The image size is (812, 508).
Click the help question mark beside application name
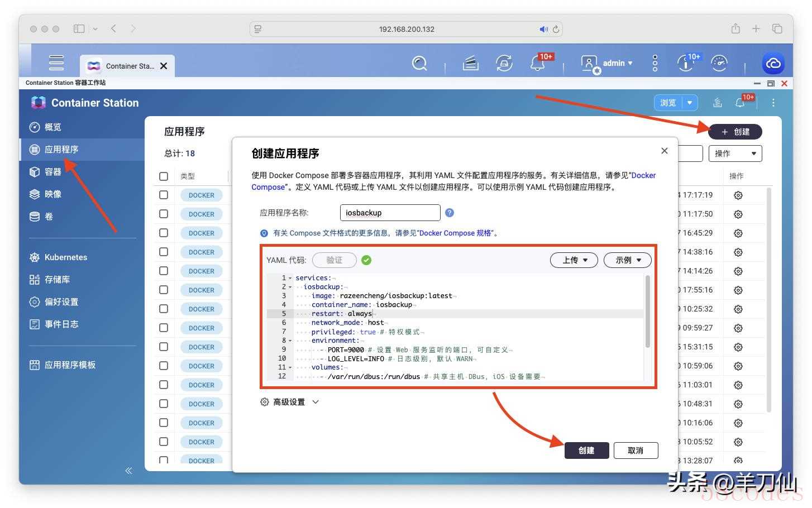[450, 213]
